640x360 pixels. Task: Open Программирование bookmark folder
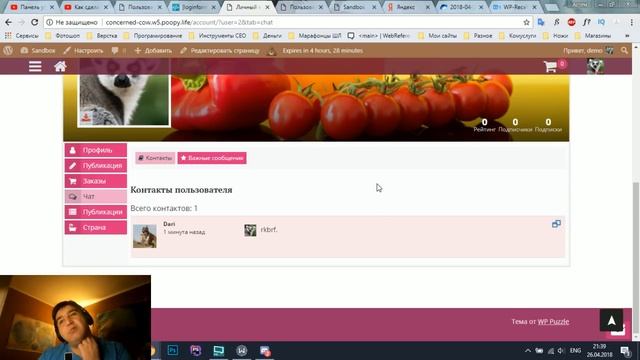(153, 36)
